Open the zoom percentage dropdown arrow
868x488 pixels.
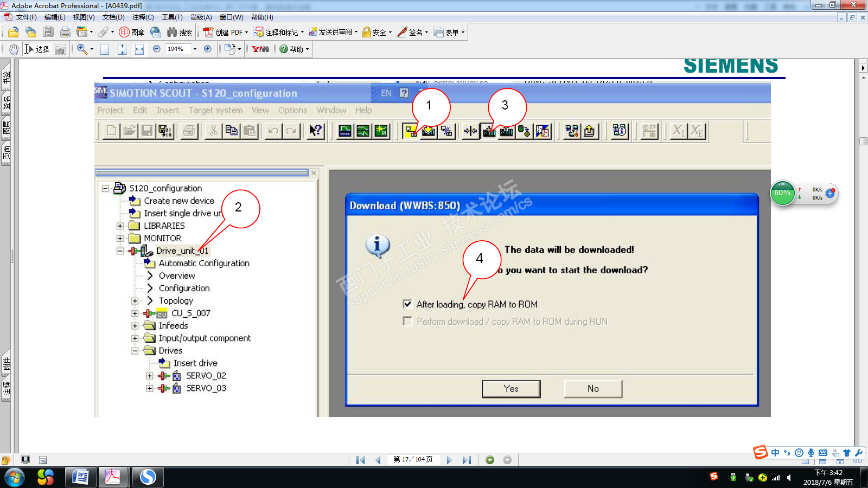195,49
